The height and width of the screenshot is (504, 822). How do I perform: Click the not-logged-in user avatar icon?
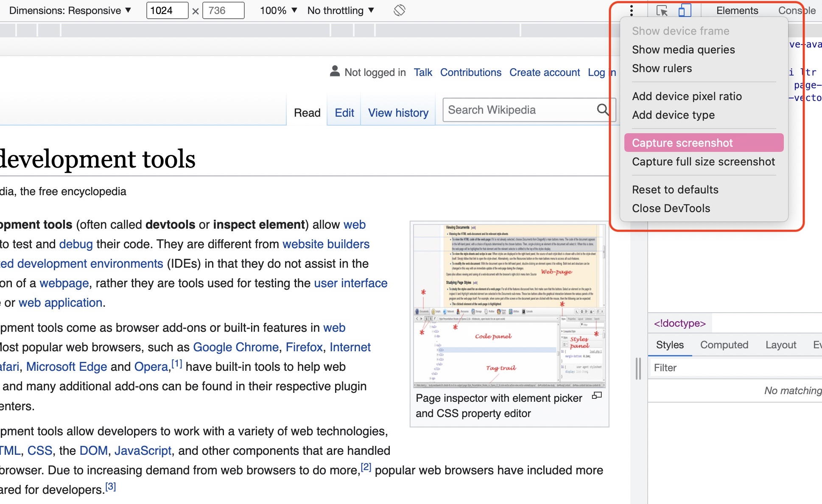tap(335, 71)
